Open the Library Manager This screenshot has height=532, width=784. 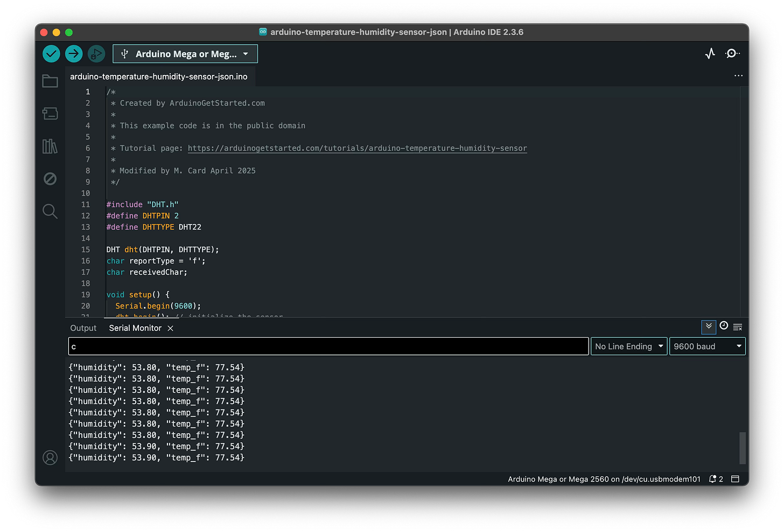[x=50, y=146]
